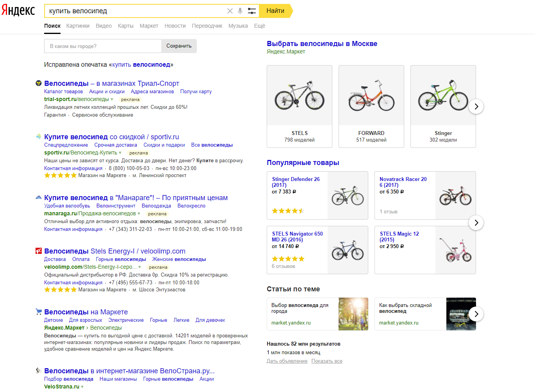Open the Маркет tab

coord(149,26)
